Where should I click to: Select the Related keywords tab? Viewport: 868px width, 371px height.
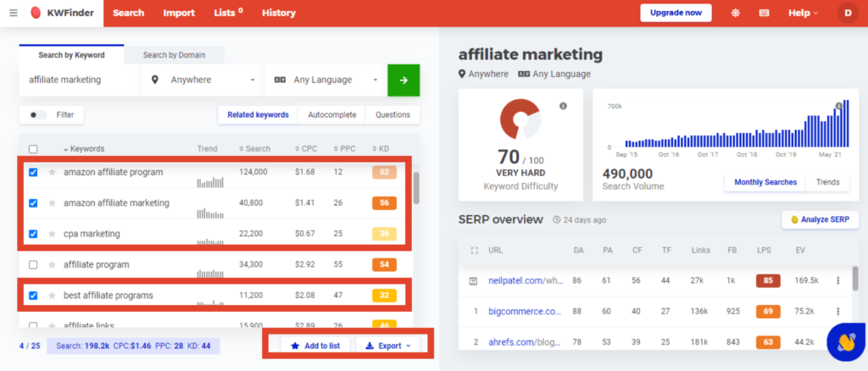[x=258, y=115]
